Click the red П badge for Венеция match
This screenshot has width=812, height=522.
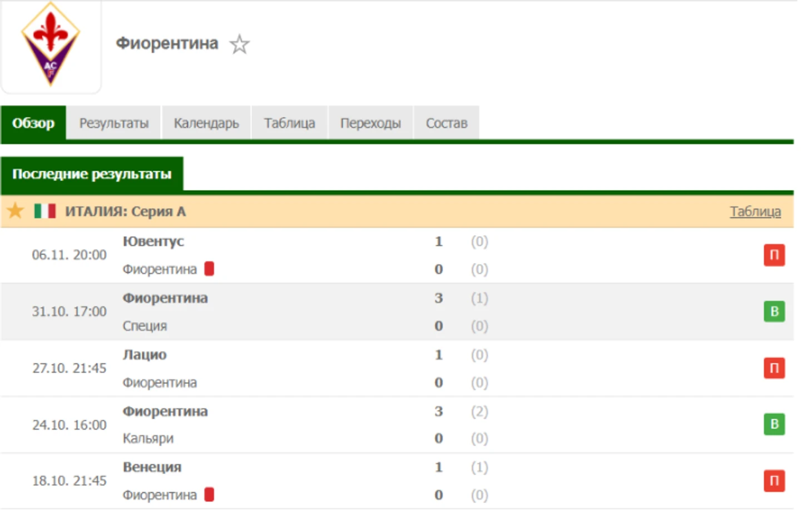[774, 481]
